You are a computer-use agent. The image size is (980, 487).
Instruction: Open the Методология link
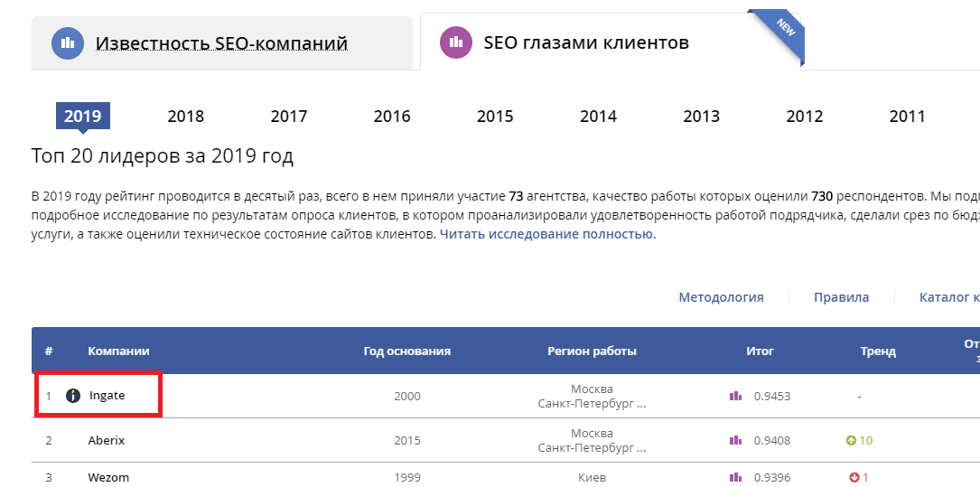[x=721, y=297]
